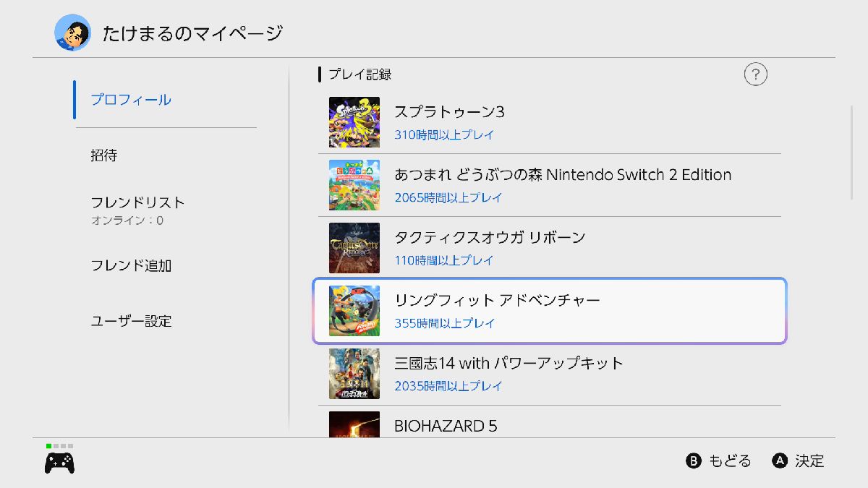Screen dimensions: 868x488
Task: Click the vertical scrollbar on the right edge
Action: point(852,153)
